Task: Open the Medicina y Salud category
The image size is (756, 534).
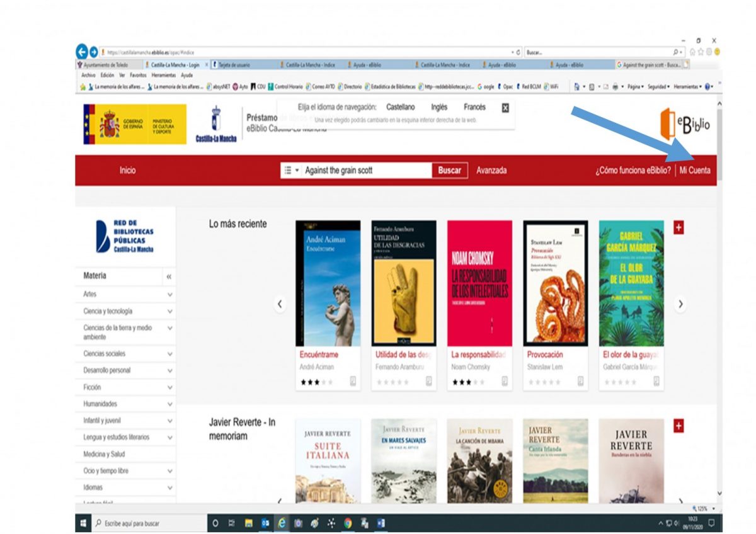Action: point(104,454)
